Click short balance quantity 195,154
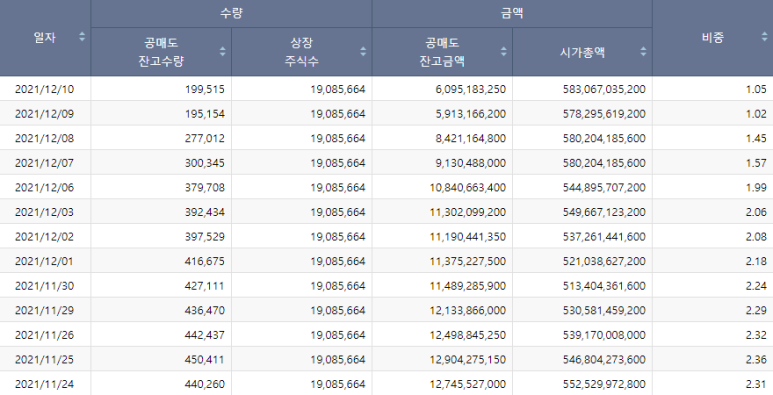The width and height of the screenshot is (773, 395). (x=205, y=114)
